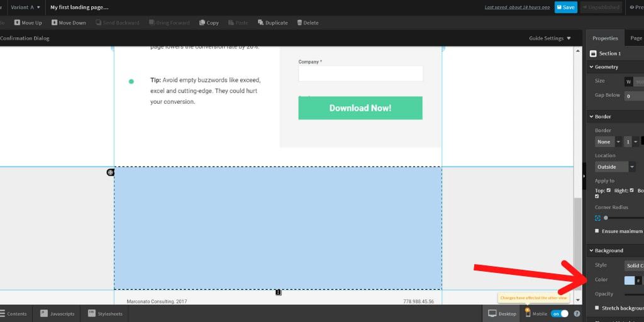This screenshot has height=322, width=644.
Task: Click the help question mark icon
Action: click(x=577, y=314)
